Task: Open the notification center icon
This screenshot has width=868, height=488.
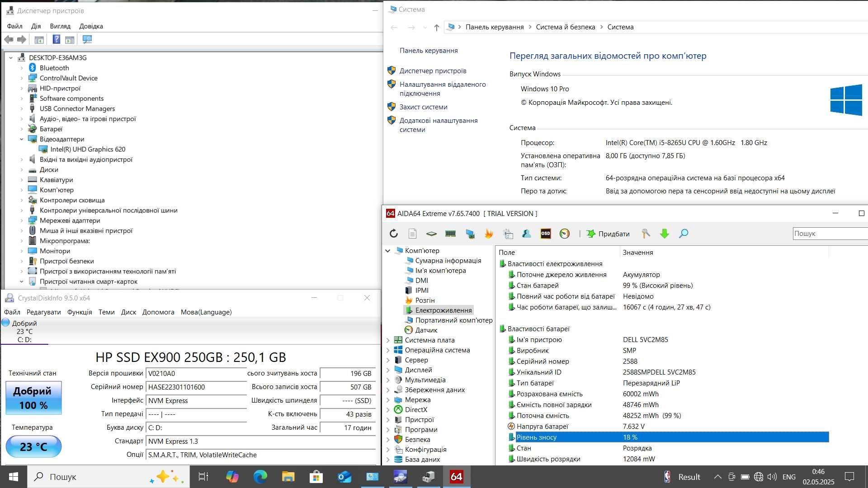Action: tap(849, 477)
